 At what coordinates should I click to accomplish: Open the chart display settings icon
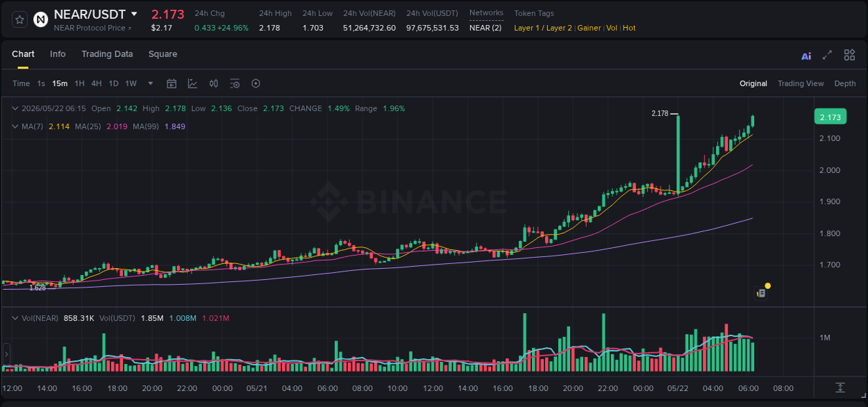235,83
